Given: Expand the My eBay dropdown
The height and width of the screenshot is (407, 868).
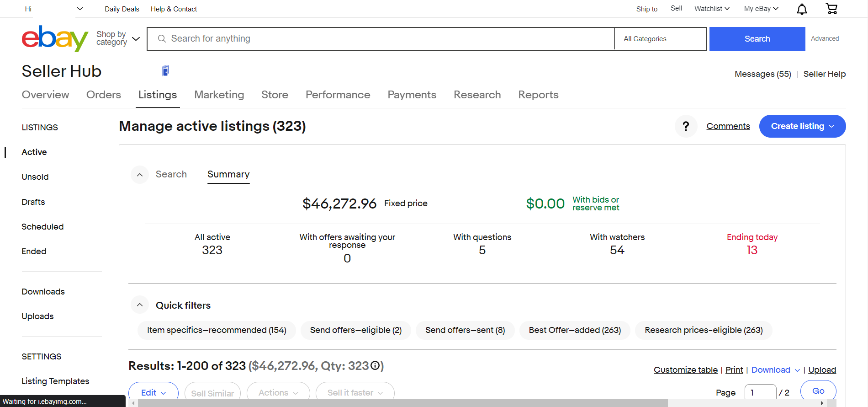Looking at the screenshot, I should coord(761,9).
